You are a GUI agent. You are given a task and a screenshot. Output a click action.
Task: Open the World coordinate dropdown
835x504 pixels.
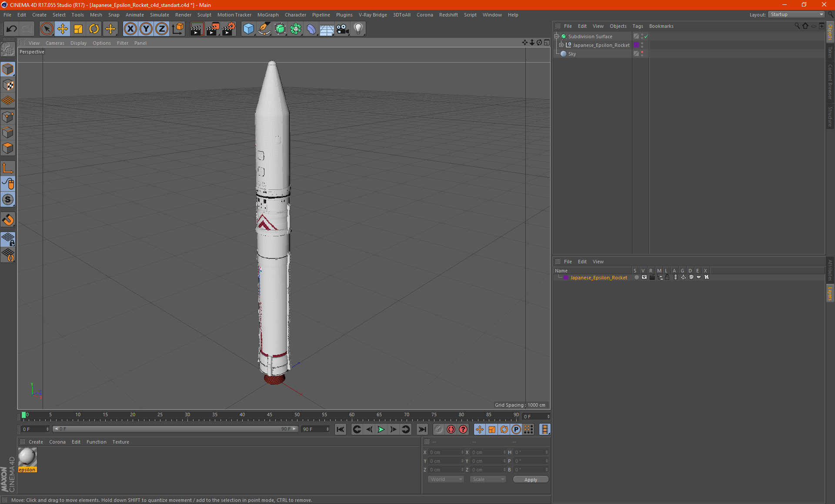446,479
